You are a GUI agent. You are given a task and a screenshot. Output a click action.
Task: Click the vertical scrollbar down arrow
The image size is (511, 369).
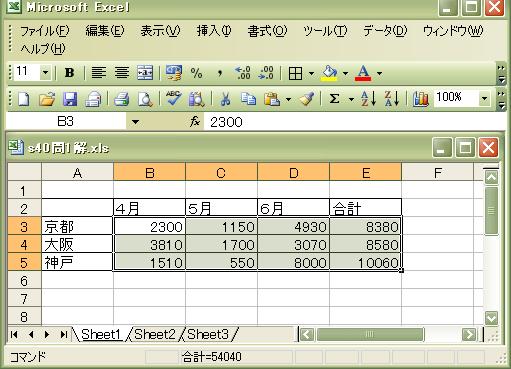pos(491,318)
